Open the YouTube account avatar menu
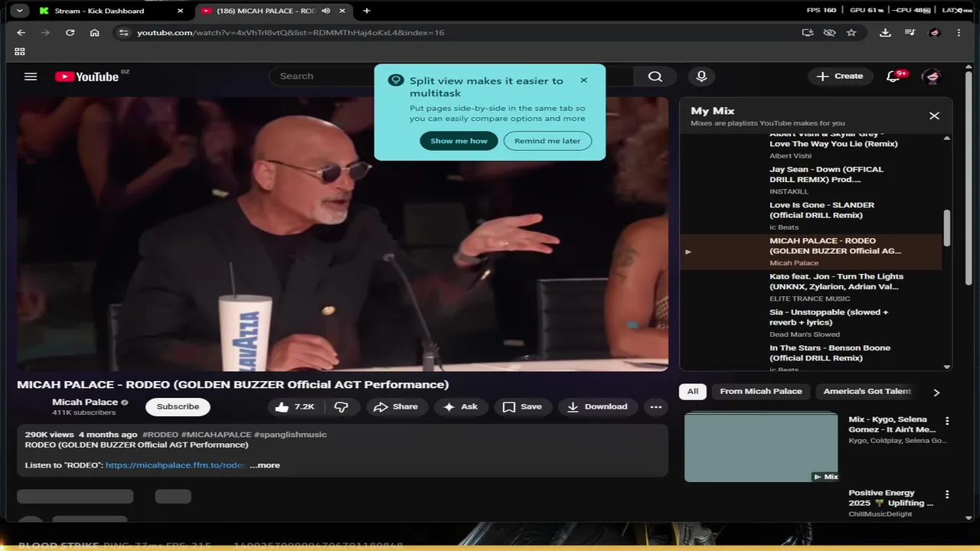980x551 pixels. pos(931,77)
